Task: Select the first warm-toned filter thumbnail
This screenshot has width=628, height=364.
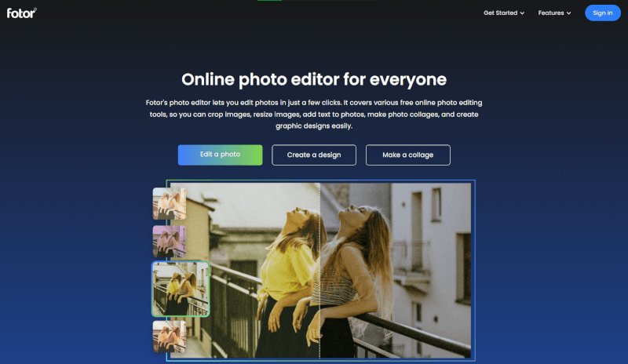Action: [169, 203]
